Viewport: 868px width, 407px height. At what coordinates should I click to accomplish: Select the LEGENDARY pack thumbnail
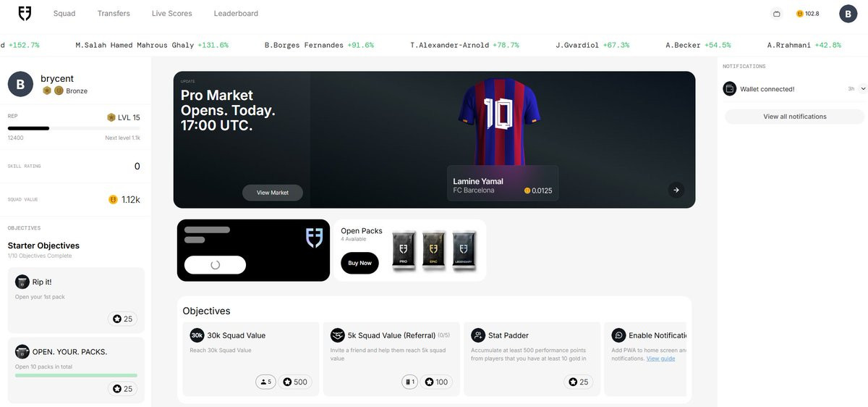point(464,251)
